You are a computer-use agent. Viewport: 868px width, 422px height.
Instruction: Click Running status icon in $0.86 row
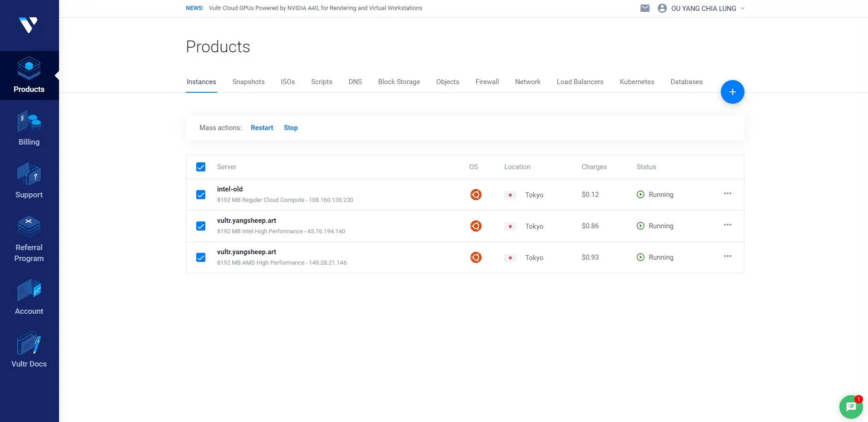(640, 226)
